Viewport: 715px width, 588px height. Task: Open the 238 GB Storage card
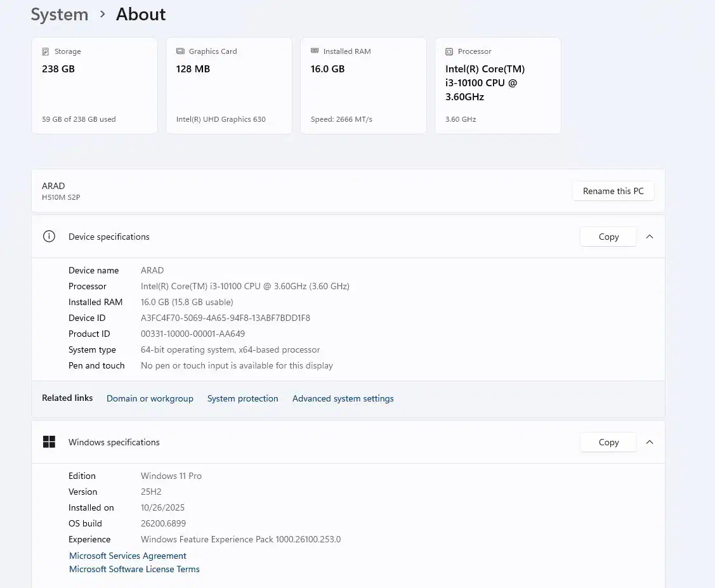pyautogui.click(x=95, y=86)
